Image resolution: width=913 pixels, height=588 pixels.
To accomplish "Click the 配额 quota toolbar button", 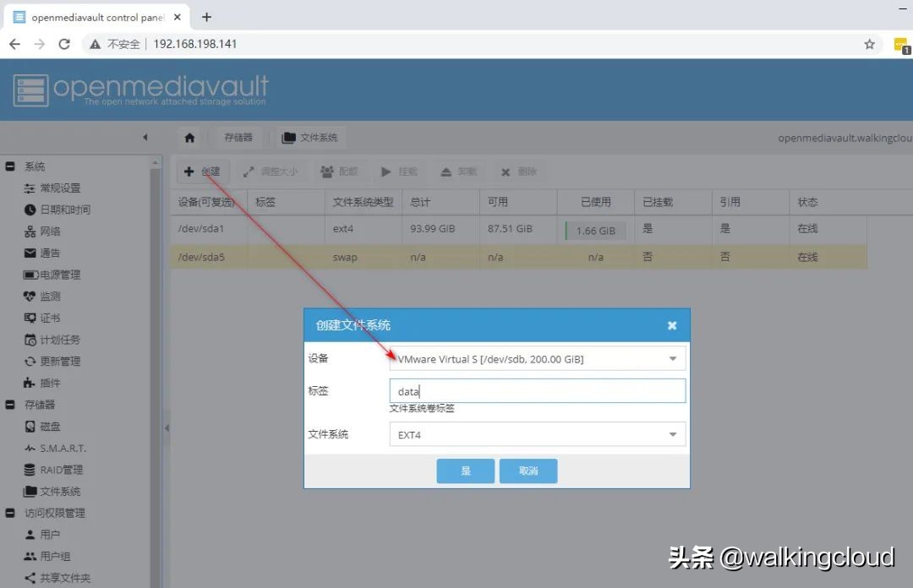I will (340, 171).
